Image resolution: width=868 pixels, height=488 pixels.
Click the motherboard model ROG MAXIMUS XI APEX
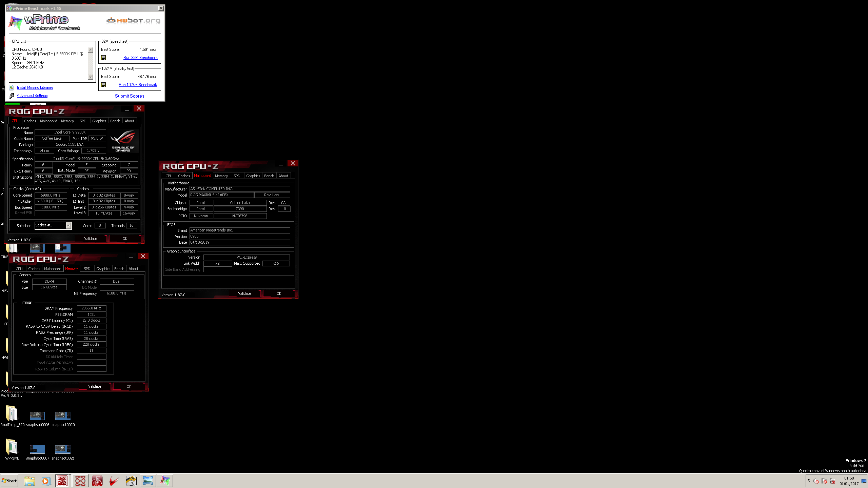(x=222, y=195)
